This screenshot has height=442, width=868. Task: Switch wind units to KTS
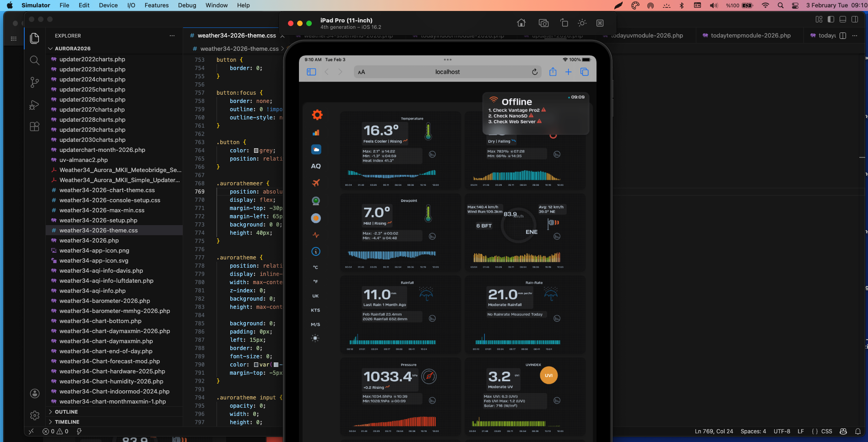tap(315, 310)
